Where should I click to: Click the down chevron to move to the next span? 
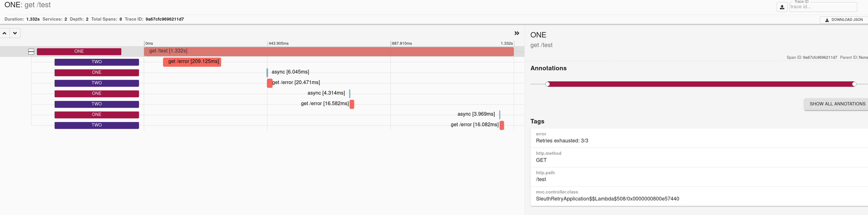point(15,33)
